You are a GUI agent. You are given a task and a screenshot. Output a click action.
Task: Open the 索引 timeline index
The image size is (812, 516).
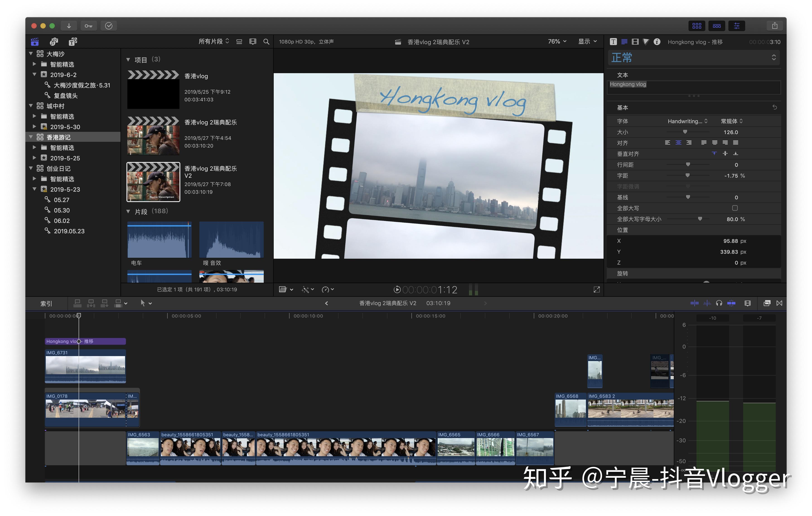pos(46,303)
